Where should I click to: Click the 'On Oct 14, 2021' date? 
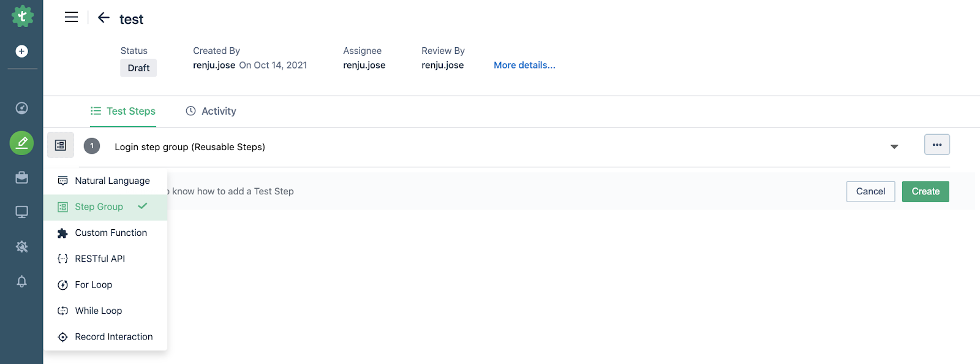[273, 65]
